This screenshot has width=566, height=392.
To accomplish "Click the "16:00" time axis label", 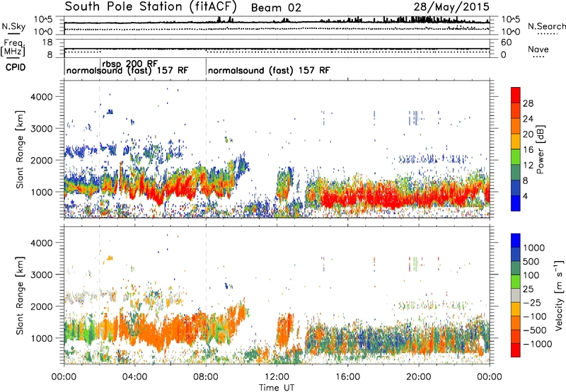I will [x=347, y=377].
